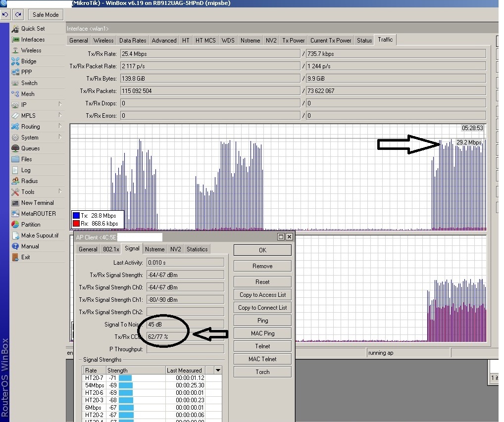
Task: Click red Rx legend color swatch
Action: click(76, 224)
